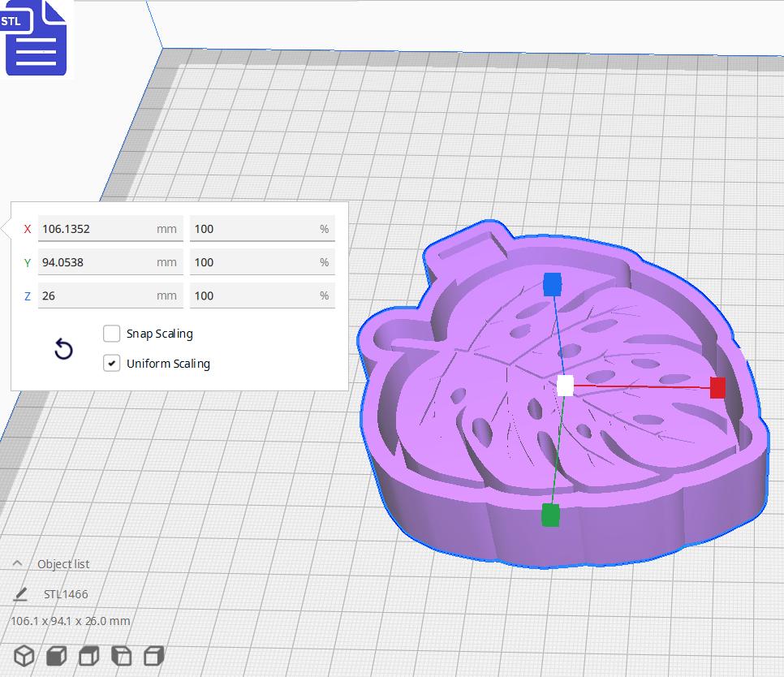Disable Uniform Scaling
Viewport: 784px width, 677px height.
(111, 363)
